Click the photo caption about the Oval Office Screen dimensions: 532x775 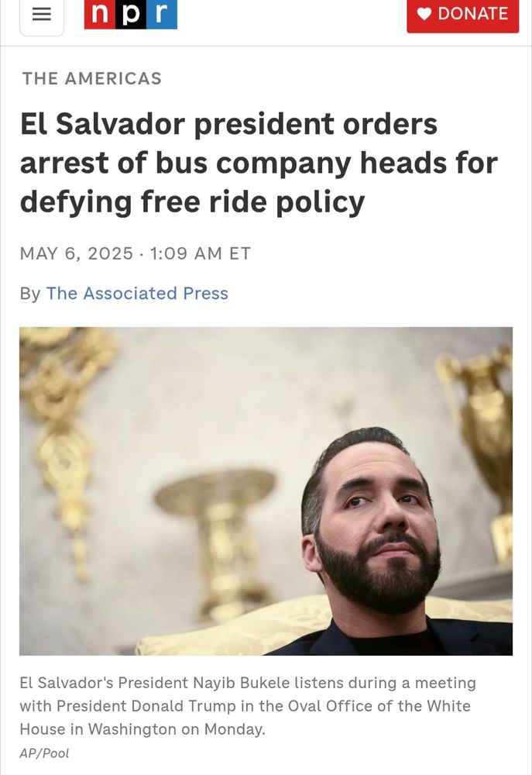tap(248, 706)
